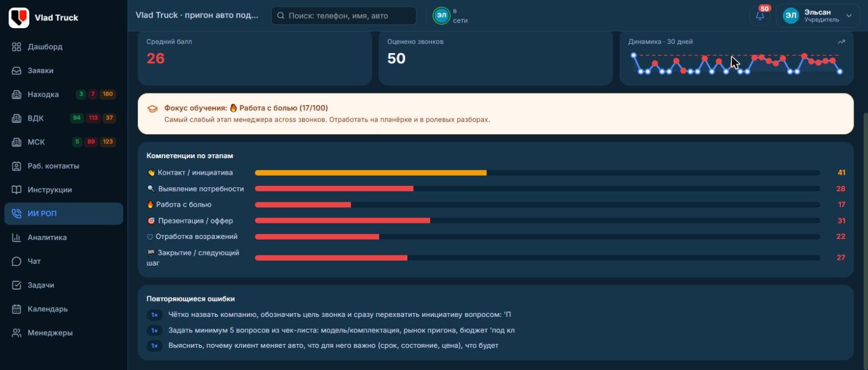Click the Задачи checkbox icon
Image resolution: width=868 pixels, height=370 pixels.
pyautogui.click(x=17, y=285)
